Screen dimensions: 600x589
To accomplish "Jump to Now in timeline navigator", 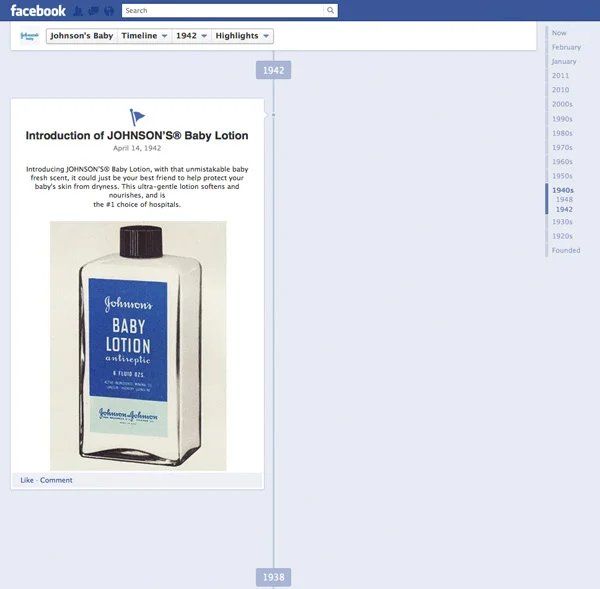I will (x=559, y=33).
